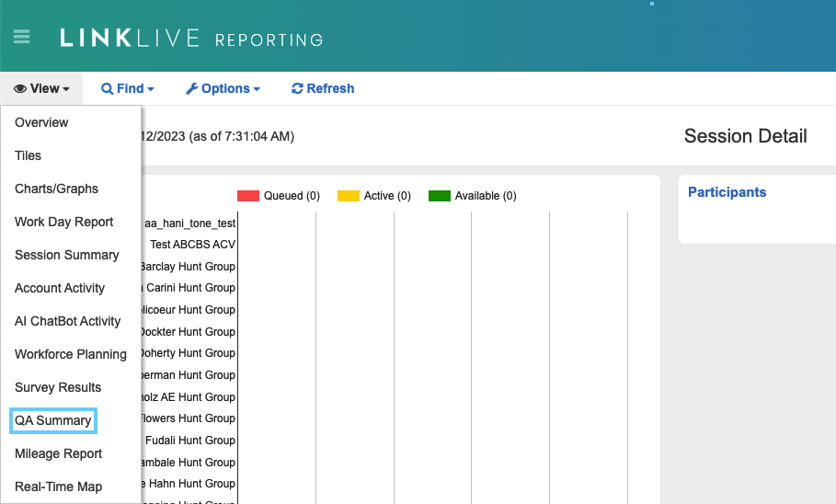Open Session Summary report
This screenshot has width=836, height=504.
(67, 255)
